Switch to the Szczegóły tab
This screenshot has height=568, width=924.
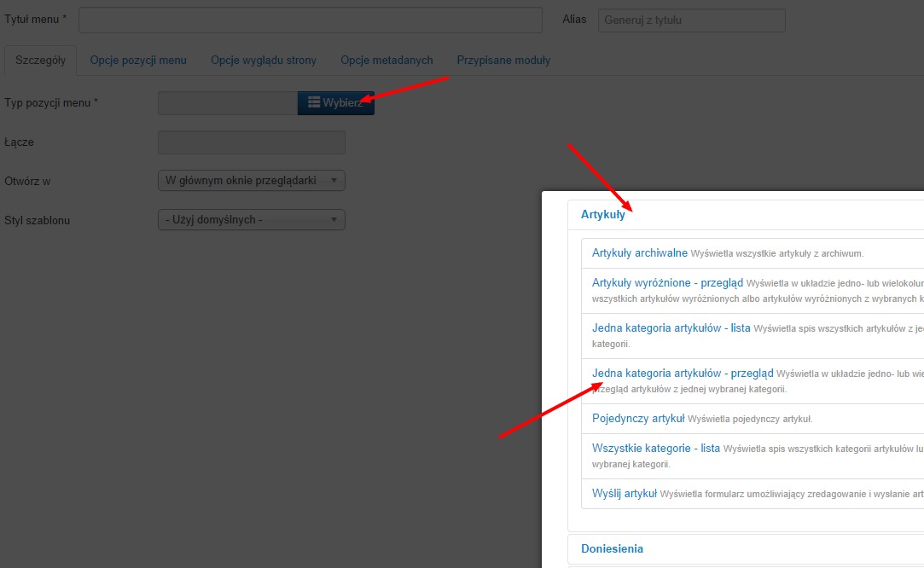pos(40,61)
